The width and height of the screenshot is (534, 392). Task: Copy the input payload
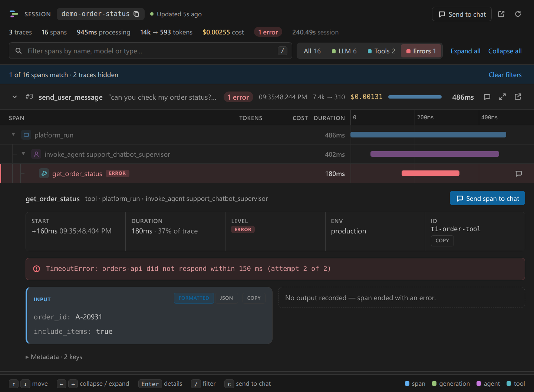[254, 298]
